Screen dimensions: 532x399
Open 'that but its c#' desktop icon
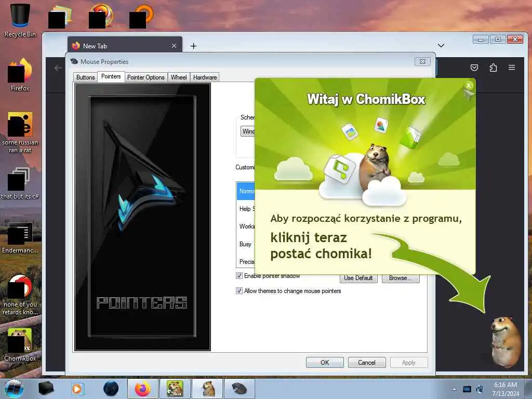point(20,183)
